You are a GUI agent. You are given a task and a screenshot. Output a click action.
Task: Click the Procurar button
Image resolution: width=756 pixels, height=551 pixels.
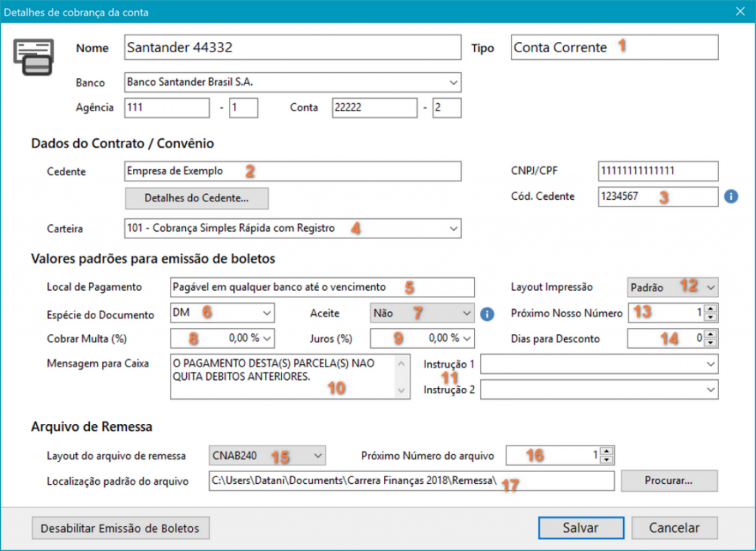click(x=669, y=481)
